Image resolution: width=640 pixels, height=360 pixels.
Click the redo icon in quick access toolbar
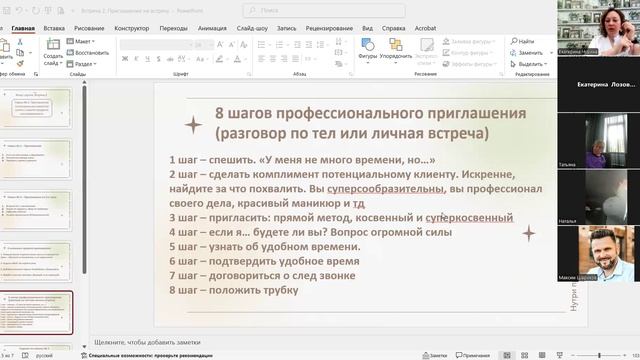[36, 11]
